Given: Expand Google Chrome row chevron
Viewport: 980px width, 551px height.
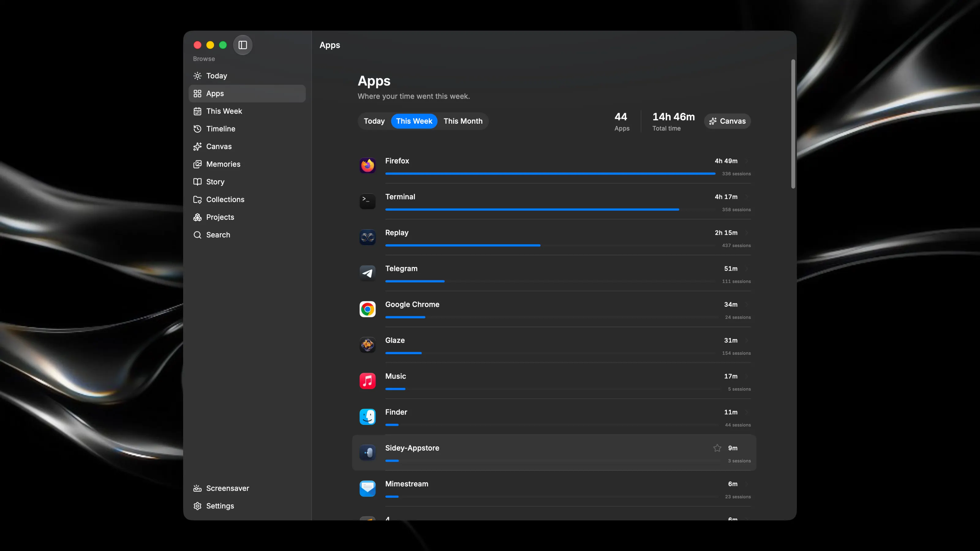Looking at the screenshot, I should 746,305.
